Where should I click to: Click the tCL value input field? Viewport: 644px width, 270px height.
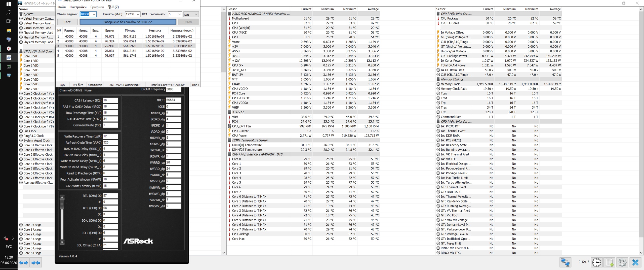tap(110, 100)
